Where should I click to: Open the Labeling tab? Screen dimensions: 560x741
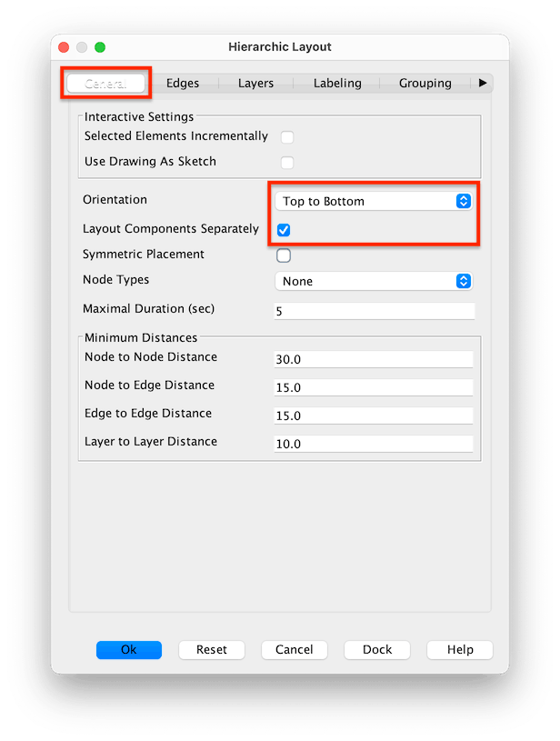pyautogui.click(x=337, y=83)
